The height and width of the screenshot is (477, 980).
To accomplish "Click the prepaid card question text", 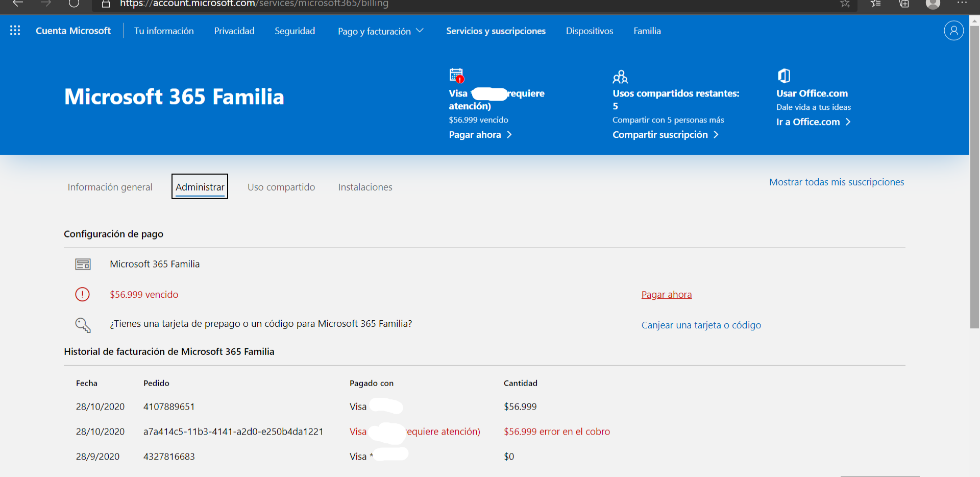I will tap(261, 324).
